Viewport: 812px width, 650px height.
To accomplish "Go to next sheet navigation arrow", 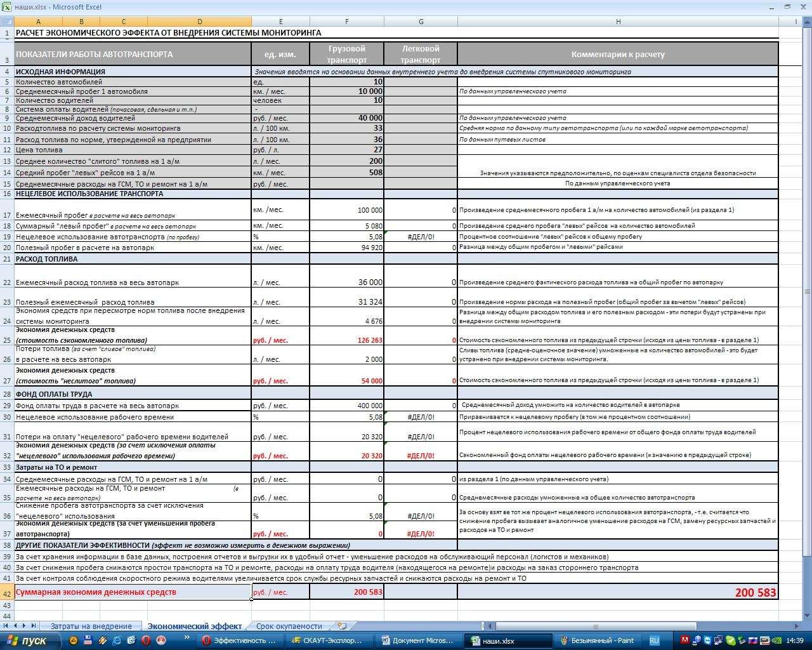I will pos(25,627).
